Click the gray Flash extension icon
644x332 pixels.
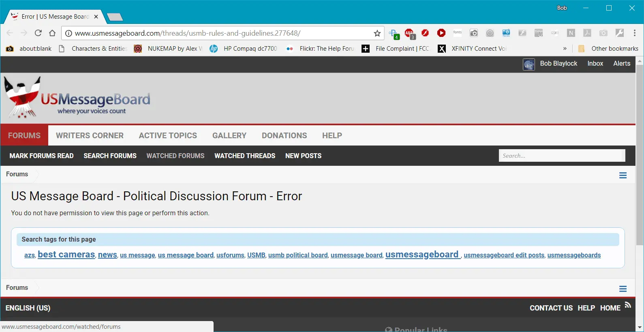522,33
